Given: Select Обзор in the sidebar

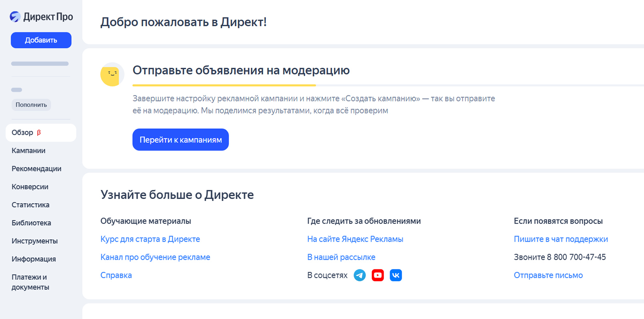Looking at the screenshot, I should pos(41,133).
